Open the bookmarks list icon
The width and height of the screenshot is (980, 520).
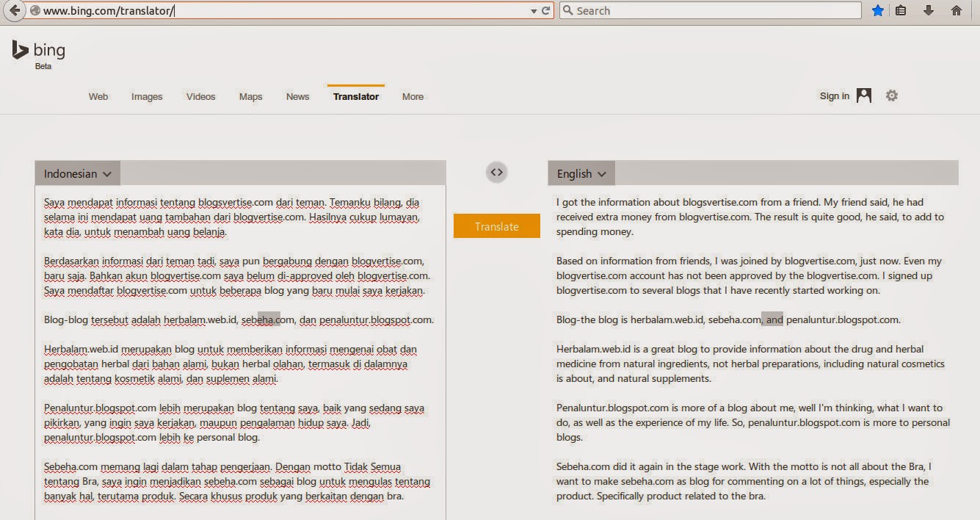click(901, 11)
